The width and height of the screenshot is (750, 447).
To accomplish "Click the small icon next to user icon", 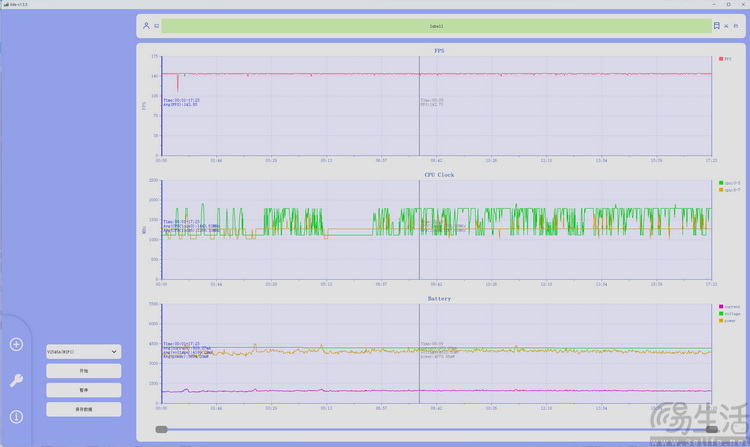I will (156, 26).
